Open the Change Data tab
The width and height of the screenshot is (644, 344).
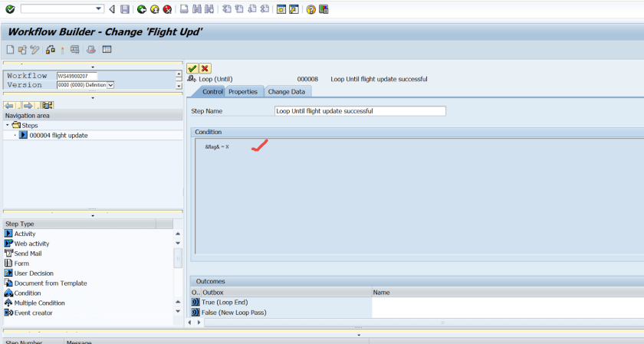click(286, 92)
